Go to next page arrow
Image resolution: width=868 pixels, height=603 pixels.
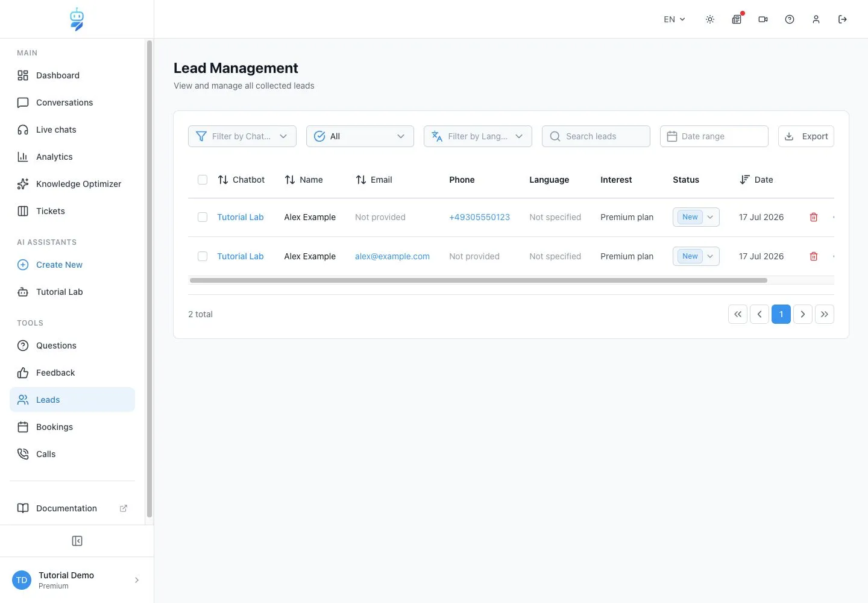803,314
